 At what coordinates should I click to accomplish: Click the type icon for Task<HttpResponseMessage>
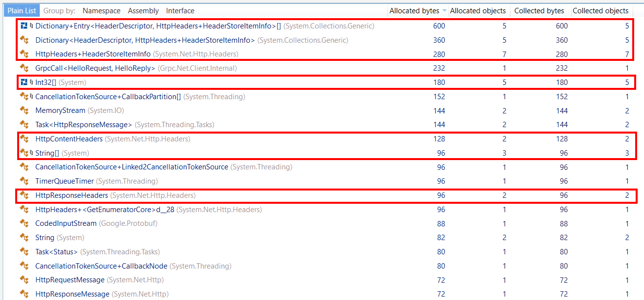coord(24,124)
